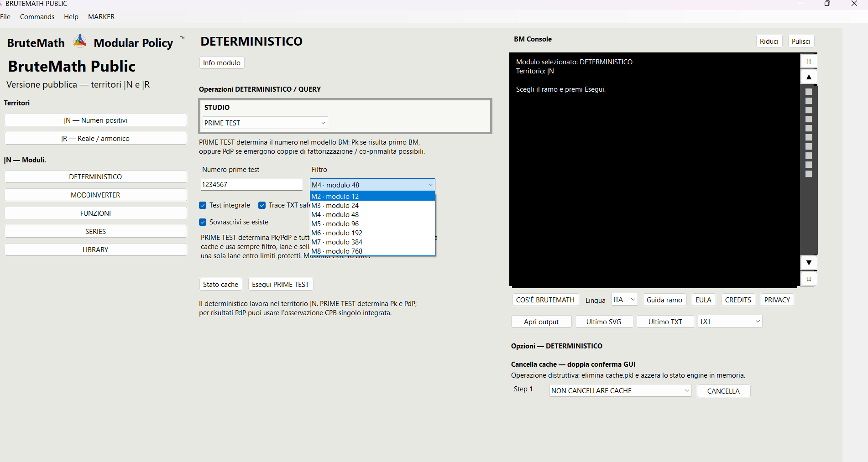Viewport: 868px width, 462px height.
Task: Click Pulisci to clear console
Action: pos(801,41)
